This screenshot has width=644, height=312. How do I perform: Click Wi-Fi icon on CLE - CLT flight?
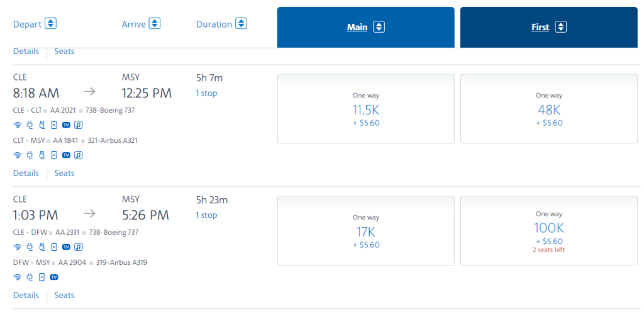[18, 125]
